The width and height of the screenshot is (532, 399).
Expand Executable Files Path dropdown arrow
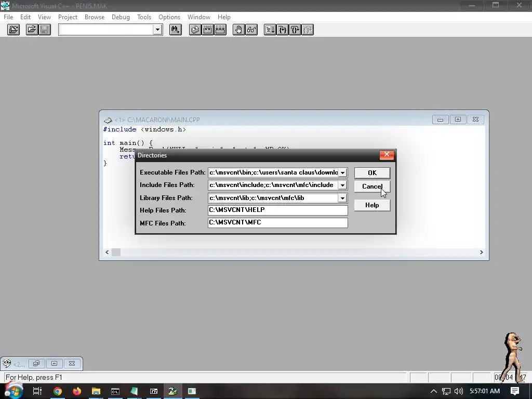343,172
